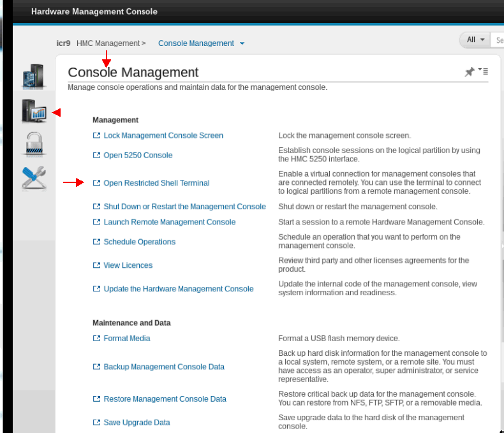Select Backup Management Console Data
504x433 pixels.
[164, 367]
